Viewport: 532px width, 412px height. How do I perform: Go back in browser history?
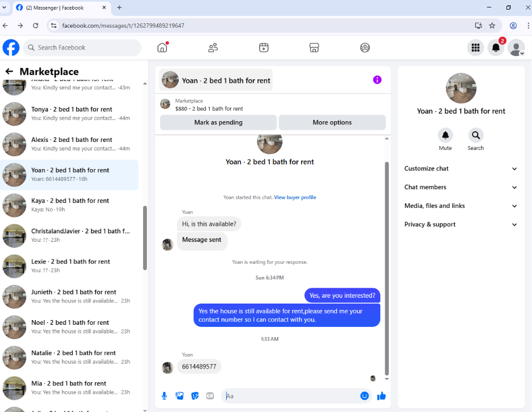click(5, 26)
